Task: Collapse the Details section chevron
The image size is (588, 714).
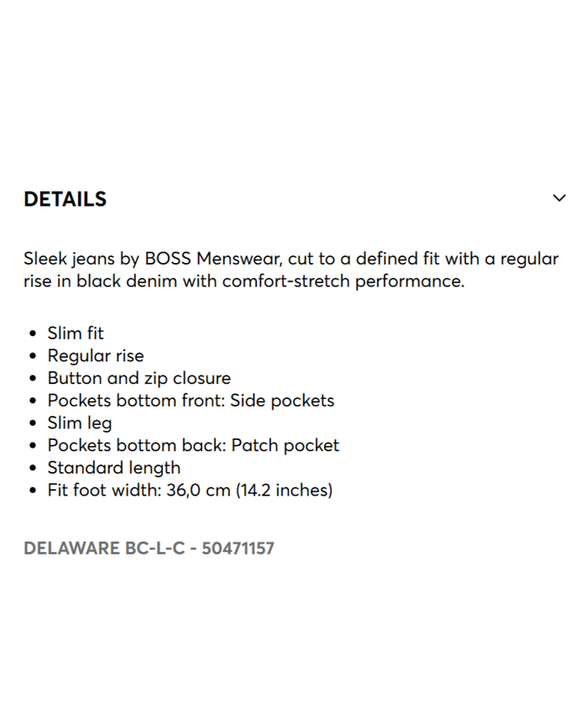Action: (559, 198)
